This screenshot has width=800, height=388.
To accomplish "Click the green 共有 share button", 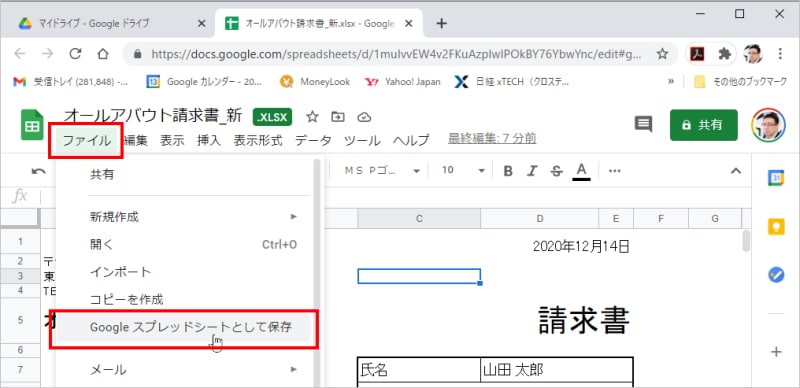I will (704, 125).
